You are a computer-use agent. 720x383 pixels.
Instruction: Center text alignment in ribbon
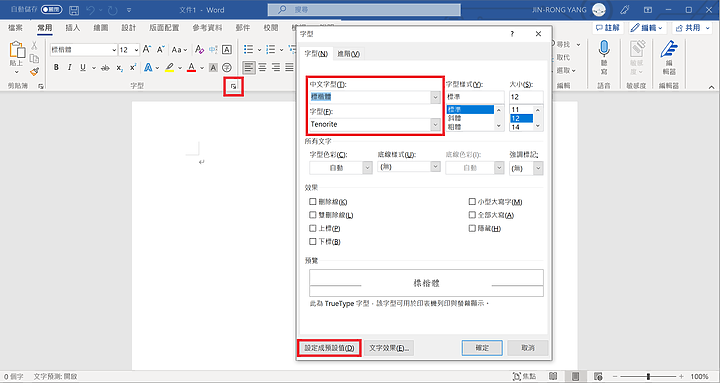tap(262, 68)
